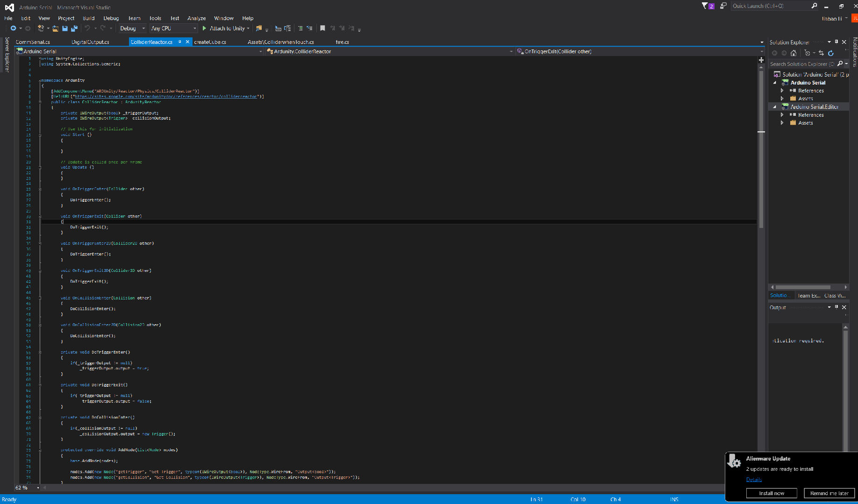
Task: Open the Any CPU platform dropdown
Action: [174, 28]
